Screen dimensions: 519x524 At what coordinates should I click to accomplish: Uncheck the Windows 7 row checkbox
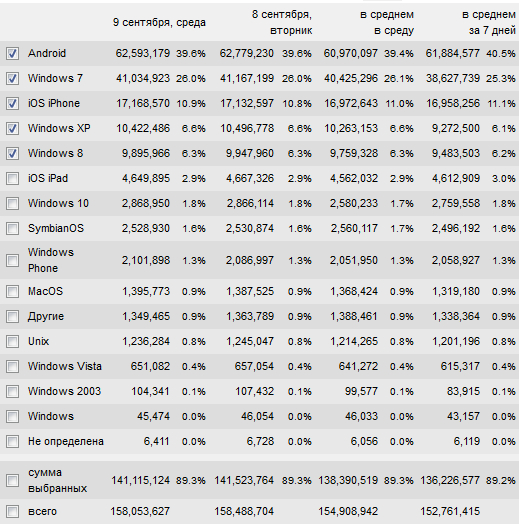tap(12, 79)
